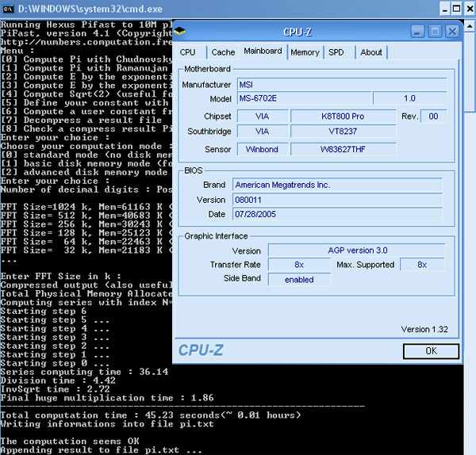476x455 pixels.
Task: Click the Number of decimal digits line
Action: (x=86, y=189)
